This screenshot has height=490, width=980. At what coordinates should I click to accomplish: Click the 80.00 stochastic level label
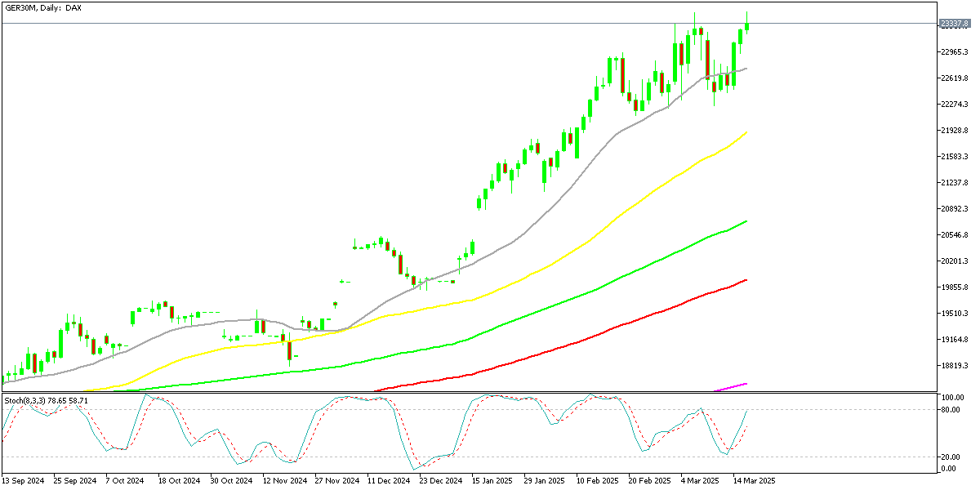[950, 409]
